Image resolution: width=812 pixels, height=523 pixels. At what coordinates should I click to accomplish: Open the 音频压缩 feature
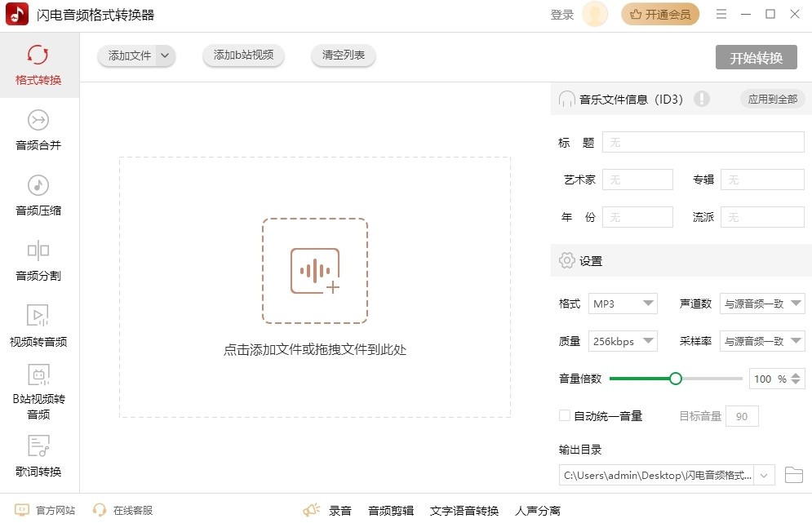(x=38, y=196)
